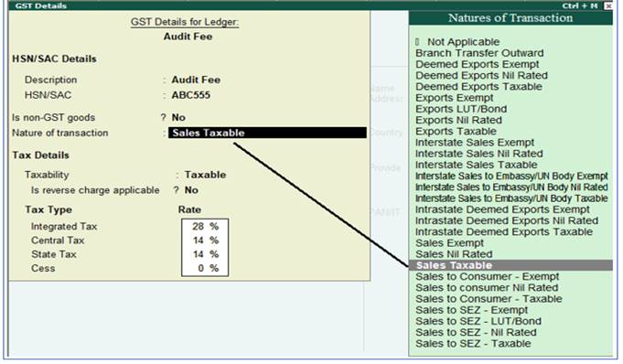This screenshot has height=364, width=623.
Task: Pick Sales to SEZ - Taxable option
Action: click(473, 343)
